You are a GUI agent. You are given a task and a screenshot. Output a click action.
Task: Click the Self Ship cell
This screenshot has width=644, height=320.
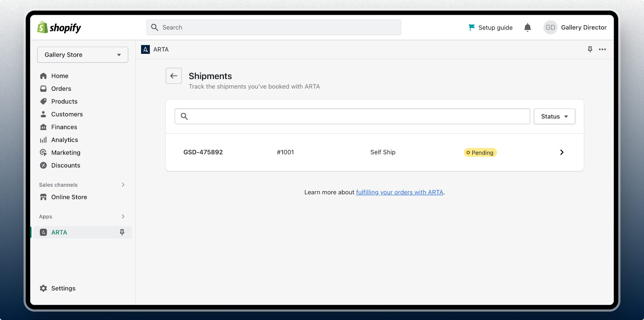click(383, 152)
